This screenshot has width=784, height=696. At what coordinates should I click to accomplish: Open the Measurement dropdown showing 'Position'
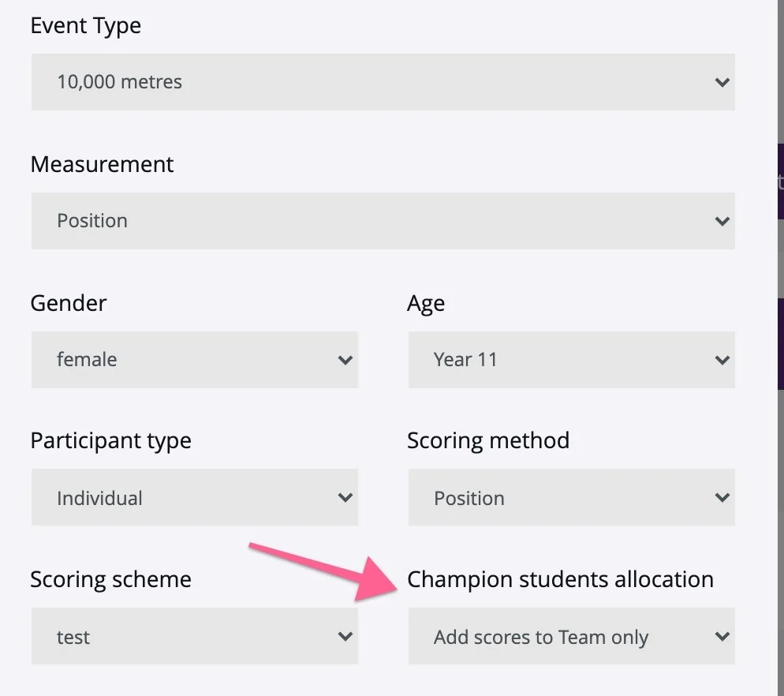[383, 221]
